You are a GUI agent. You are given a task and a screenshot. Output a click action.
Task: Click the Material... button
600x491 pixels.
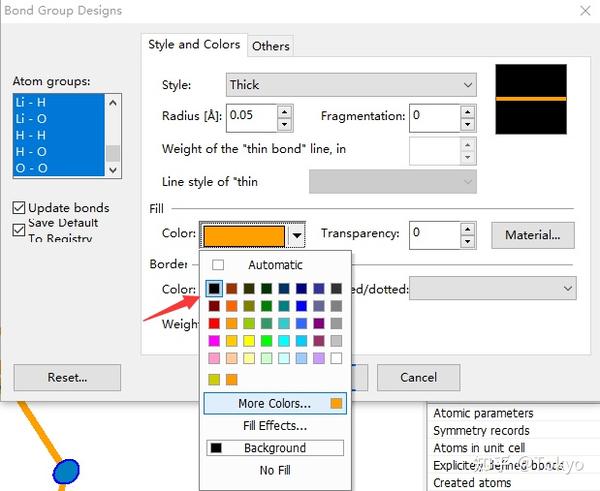pyautogui.click(x=533, y=235)
